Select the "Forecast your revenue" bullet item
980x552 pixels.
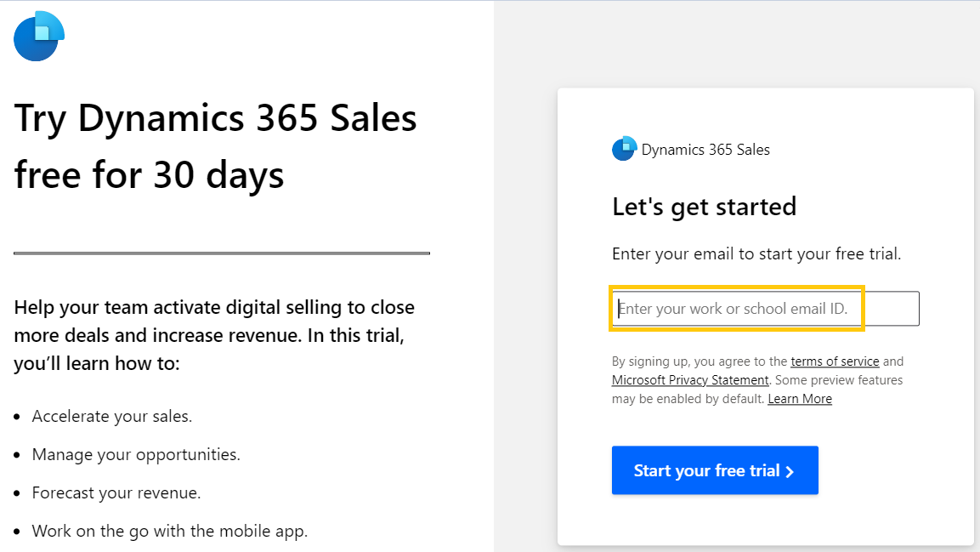pos(116,493)
